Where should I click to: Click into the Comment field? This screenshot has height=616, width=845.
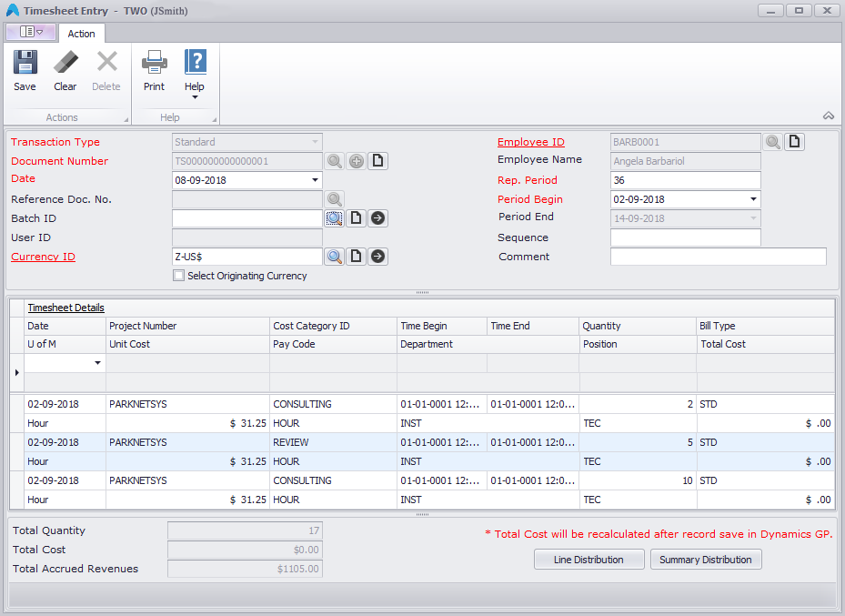719,257
